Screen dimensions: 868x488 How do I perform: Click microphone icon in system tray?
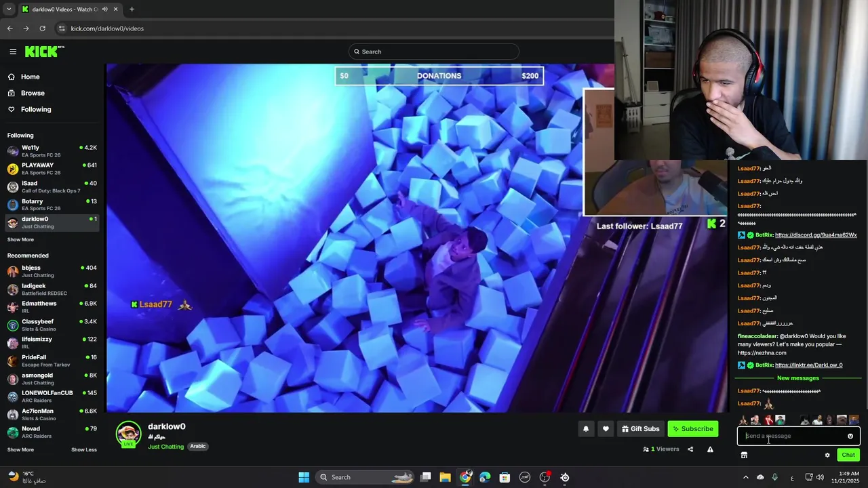click(775, 477)
